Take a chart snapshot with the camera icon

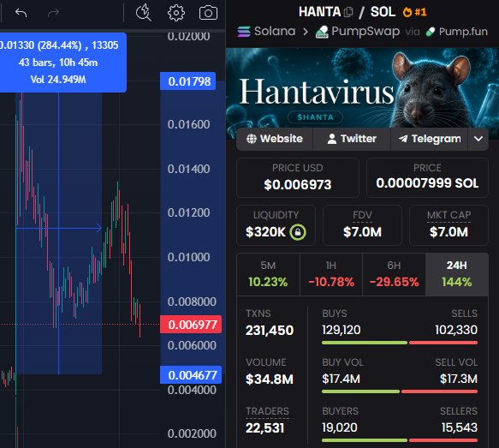coord(208,13)
